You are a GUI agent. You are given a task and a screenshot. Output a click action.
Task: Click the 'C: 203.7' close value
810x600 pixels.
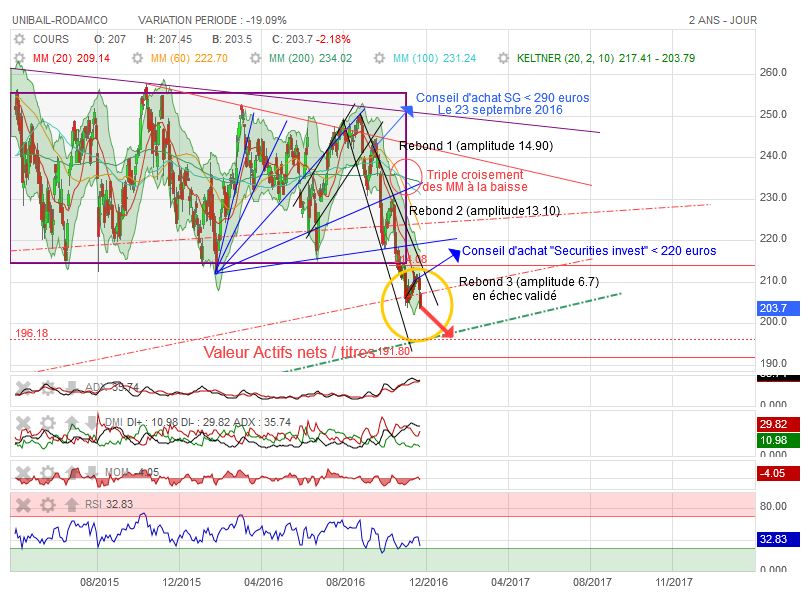tap(292, 39)
